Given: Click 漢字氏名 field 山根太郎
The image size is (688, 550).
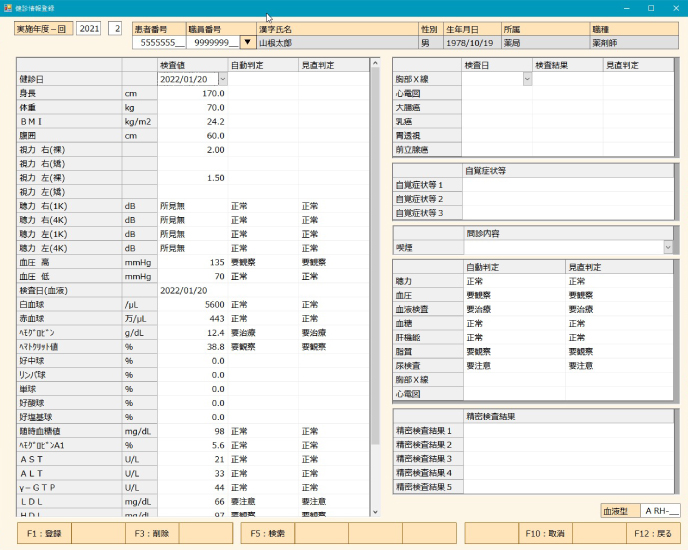Looking at the screenshot, I should (x=337, y=43).
